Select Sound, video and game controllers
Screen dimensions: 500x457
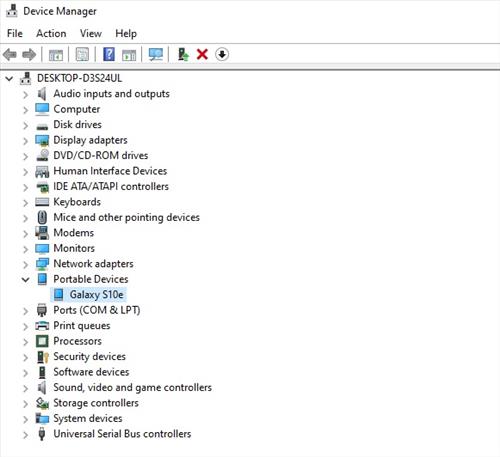(x=133, y=388)
